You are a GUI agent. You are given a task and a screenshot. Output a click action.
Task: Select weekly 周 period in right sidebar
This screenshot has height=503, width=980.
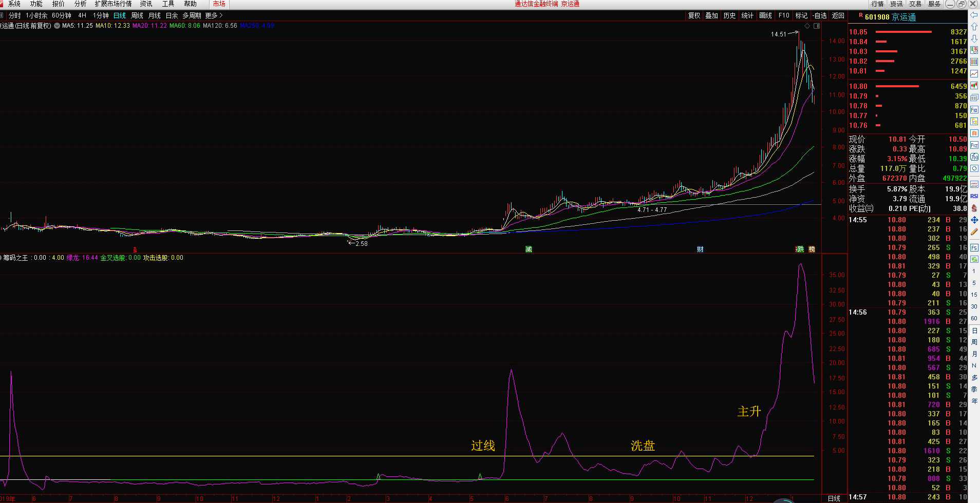(x=974, y=342)
